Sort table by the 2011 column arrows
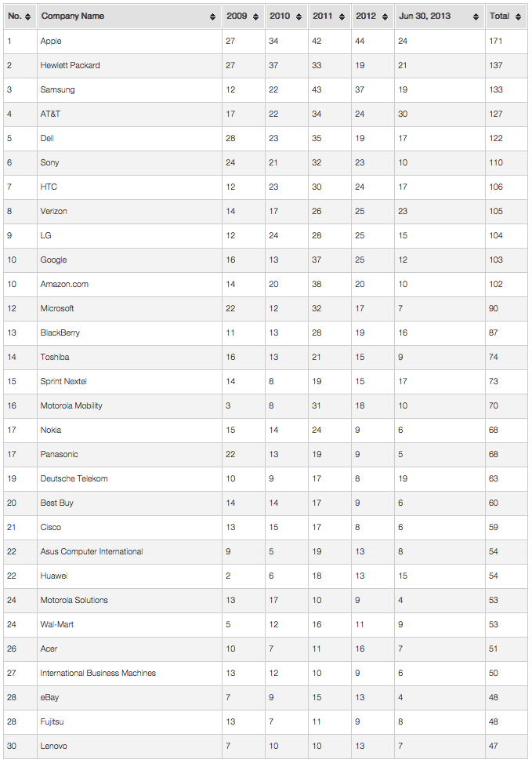The image size is (532, 763). tap(342, 16)
